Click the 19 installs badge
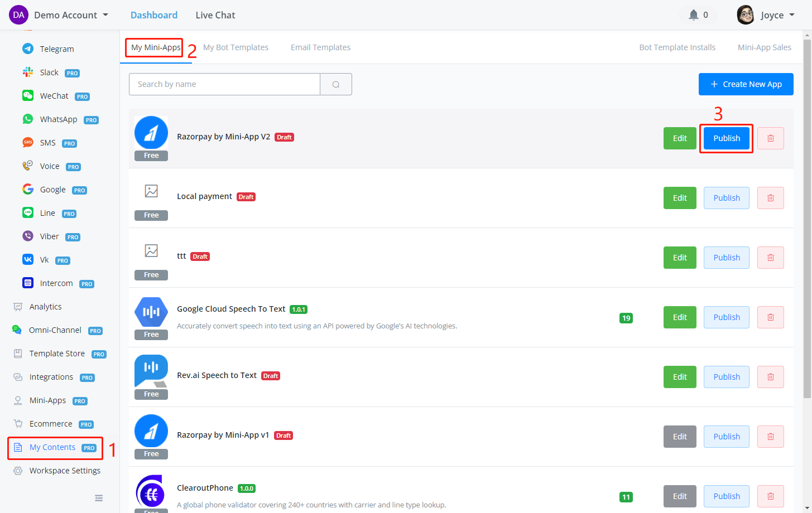812x513 pixels. click(x=626, y=318)
